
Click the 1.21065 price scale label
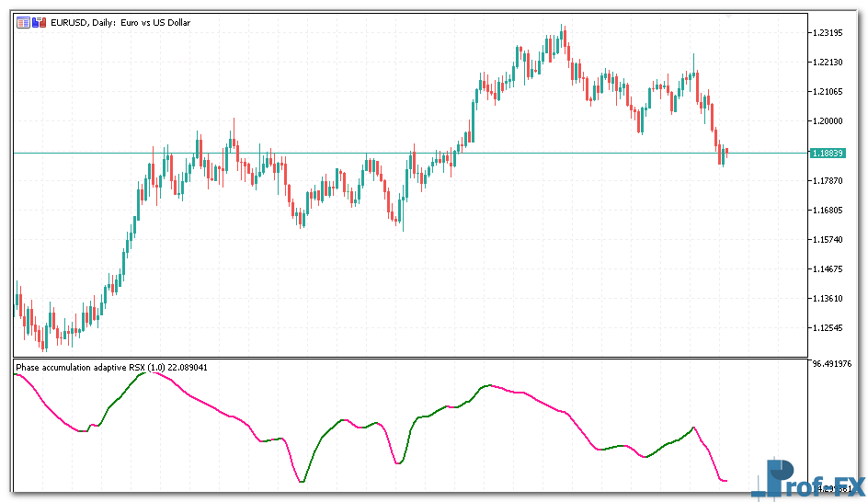tap(828, 92)
